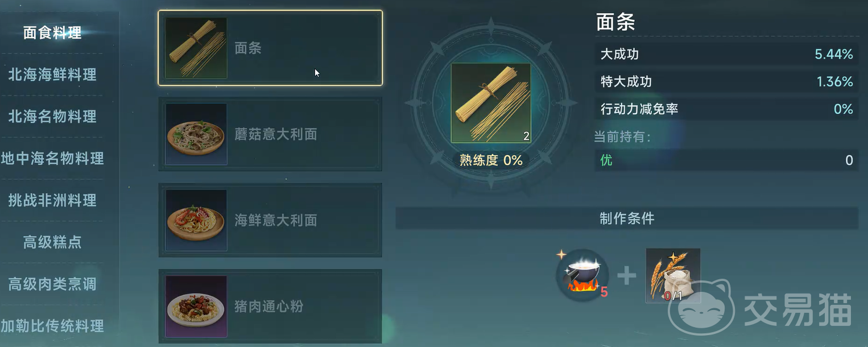Open the 面食料理 category tab
Screen dimensions: 868x347
point(52,33)
